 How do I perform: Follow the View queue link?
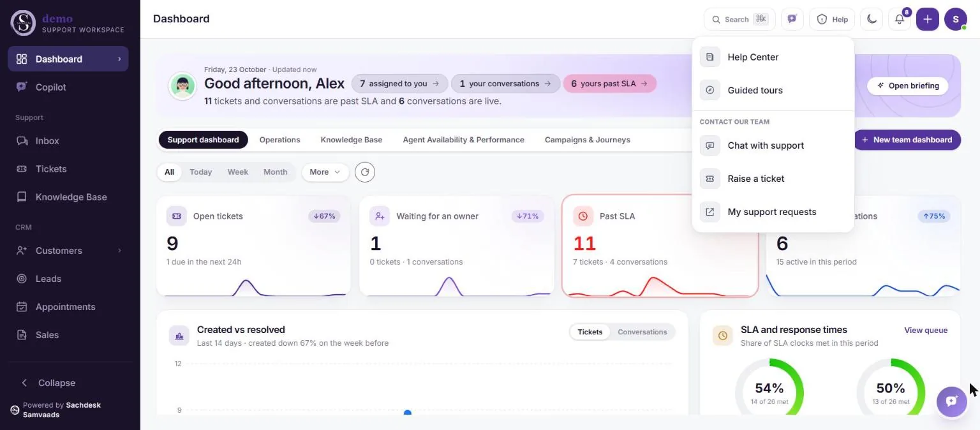pyautogui.click(x=926, y=330)
